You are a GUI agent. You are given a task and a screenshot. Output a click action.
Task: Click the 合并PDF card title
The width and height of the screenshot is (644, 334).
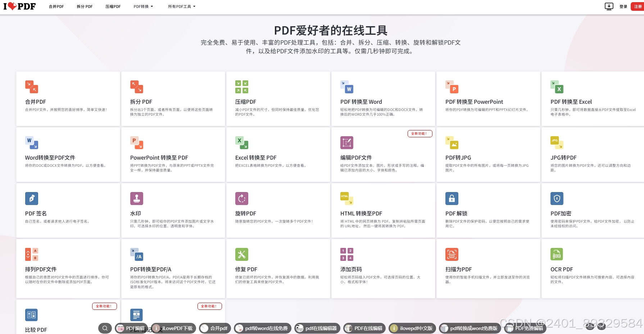(x=36, y=102)
